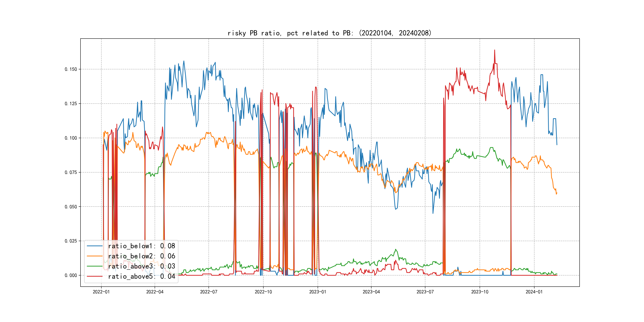This screenshot has width=644, height=322.
Task: Select the 'ratio_below1: 0.08' legend label
Action: pyautogui.click(x=142, y=246)
